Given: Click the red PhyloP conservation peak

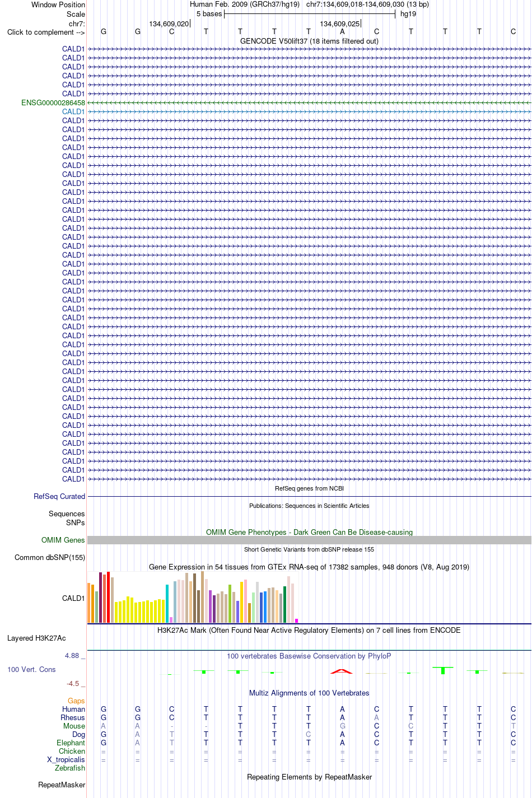Looking at the screenshot, I should point(342,671).
